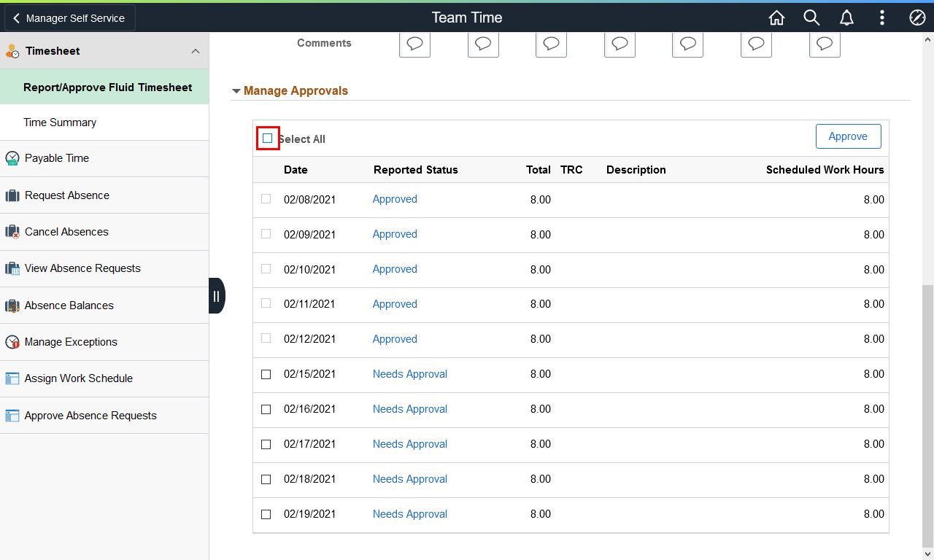Open Needs Approval link for 02/15/2021
The width and height of the screenshot is (934, 560).
tap(410, 374)
